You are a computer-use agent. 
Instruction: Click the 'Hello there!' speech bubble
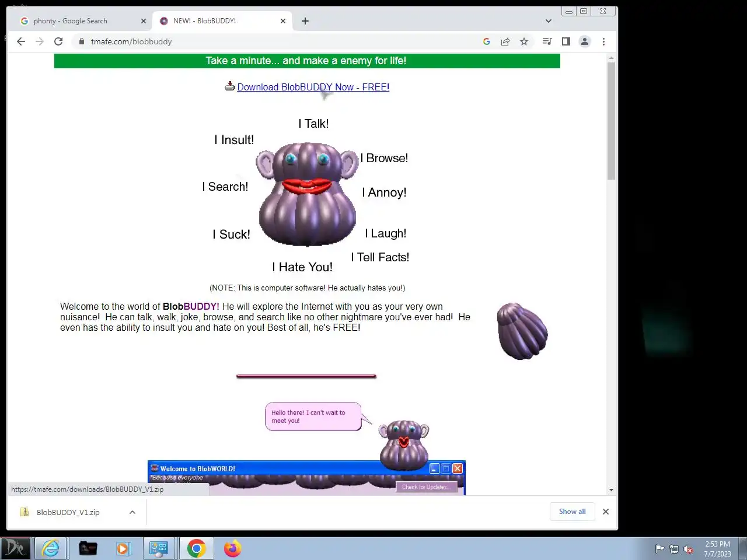click(x=313, y=416)
